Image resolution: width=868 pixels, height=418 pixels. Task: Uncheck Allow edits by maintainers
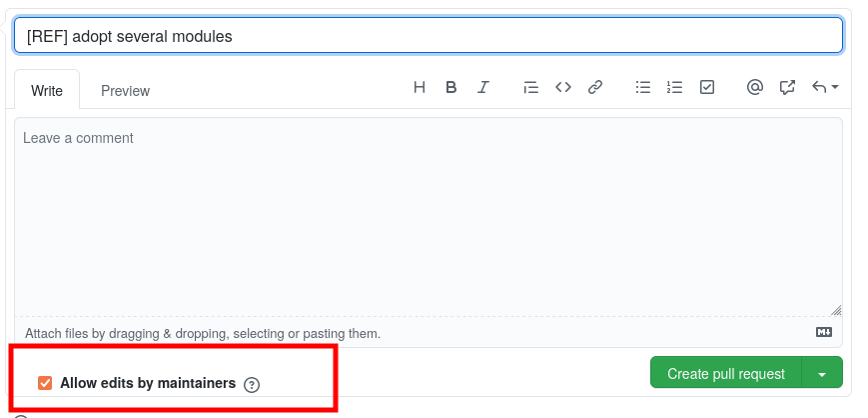click(45, 383)
